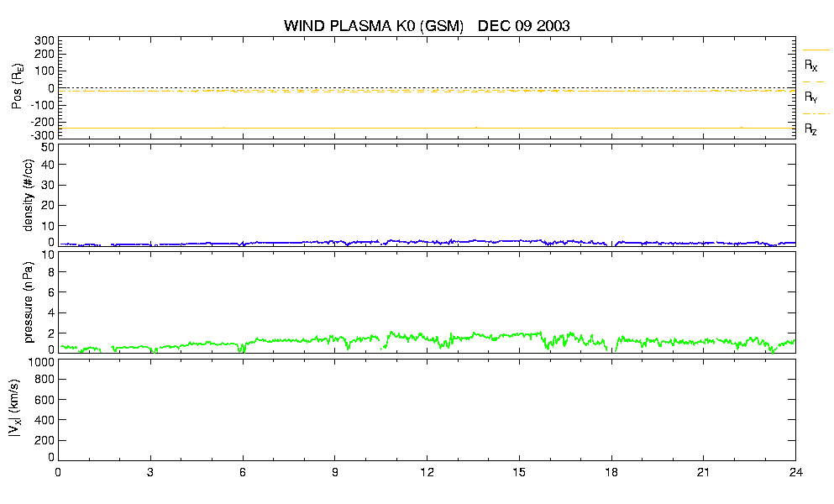Click the -200 tick on the position axis

(42, 121)
